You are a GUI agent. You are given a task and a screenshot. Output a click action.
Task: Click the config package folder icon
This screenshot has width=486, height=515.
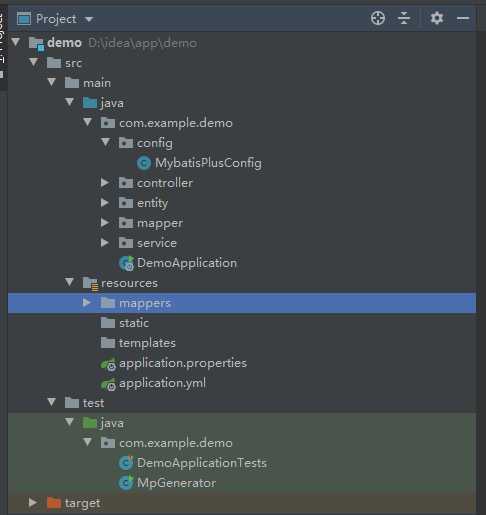coord(126,143)
